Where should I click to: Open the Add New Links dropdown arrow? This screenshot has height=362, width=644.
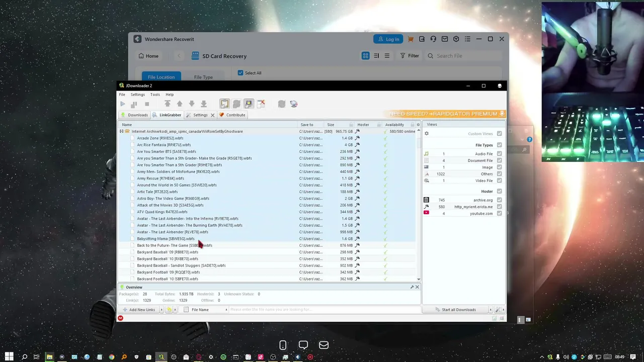click(162, 310)
